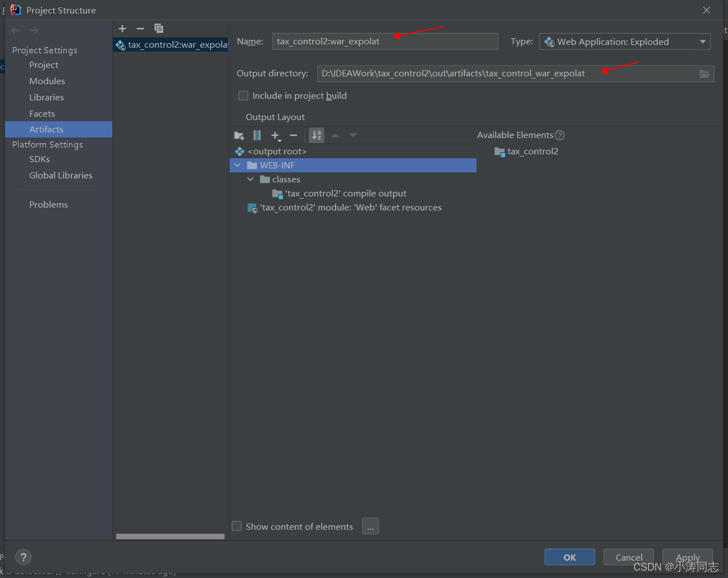The width and height of the screenshot is (728, 578).
Task: Open the Libraries settings page
Action: (x=47, y=98)
